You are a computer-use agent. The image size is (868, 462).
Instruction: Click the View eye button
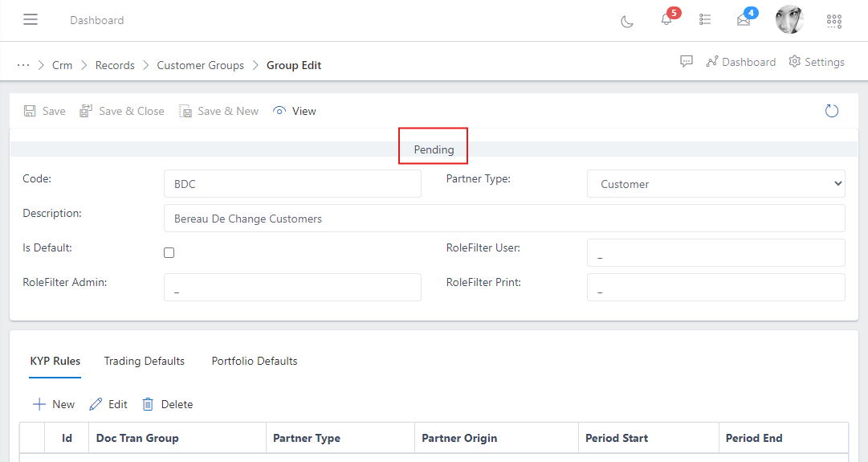(x=295, y=111)
